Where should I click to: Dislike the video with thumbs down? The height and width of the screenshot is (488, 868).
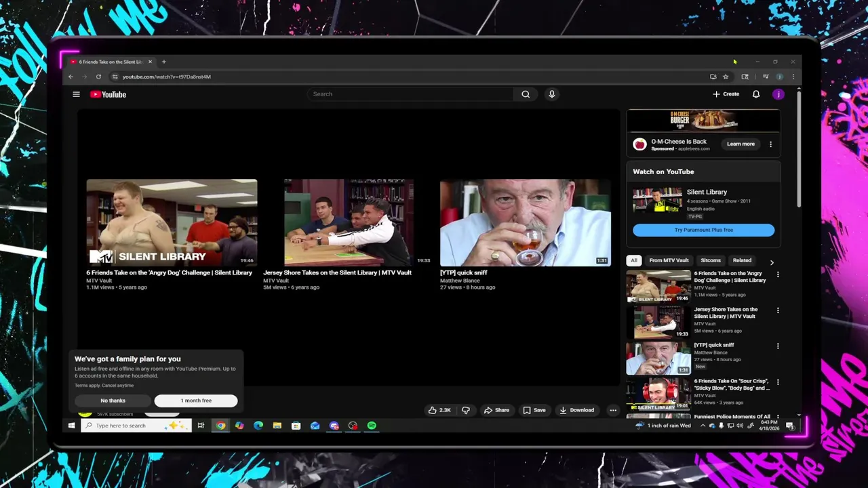tap(466, 410)
